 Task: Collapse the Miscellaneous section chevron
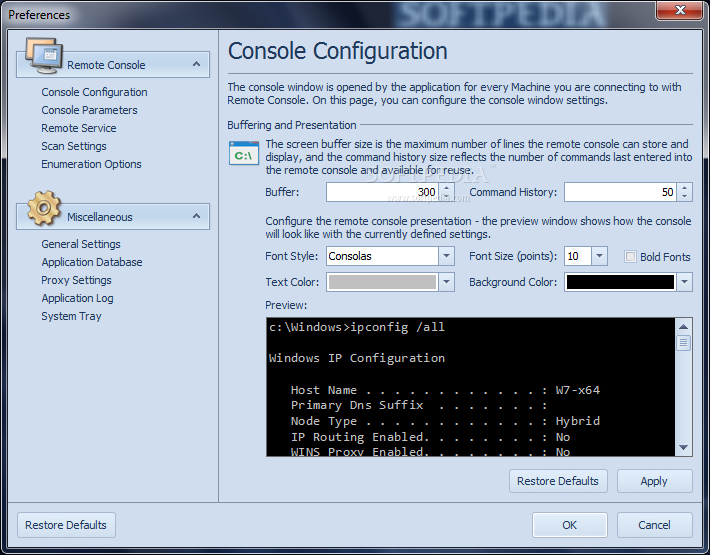[x=196, y=216]
